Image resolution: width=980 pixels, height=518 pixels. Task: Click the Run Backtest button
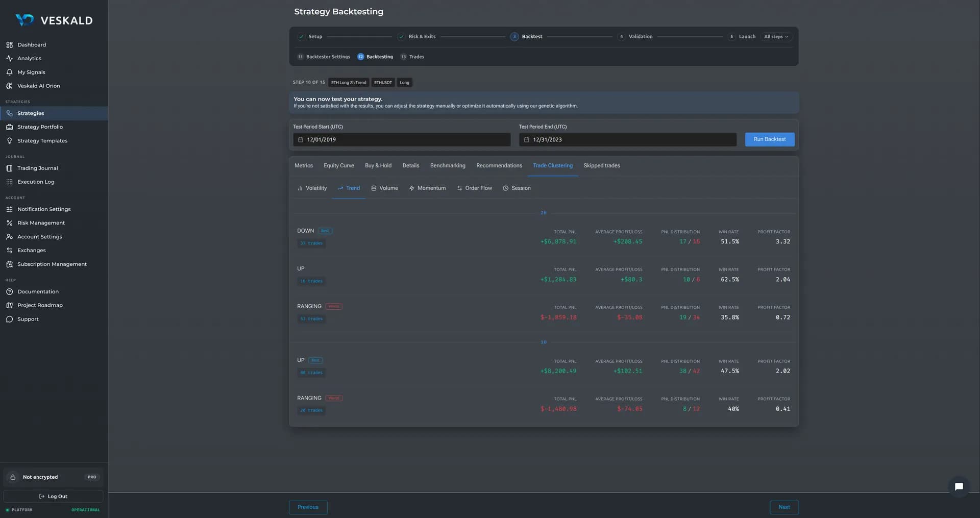tap(769, 139)
